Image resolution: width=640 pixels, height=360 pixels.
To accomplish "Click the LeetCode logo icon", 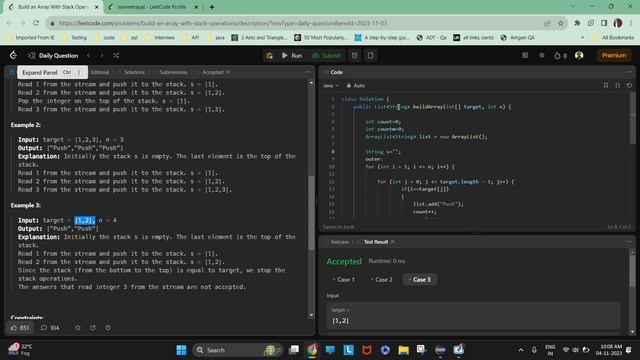I will tap(13, 56).
